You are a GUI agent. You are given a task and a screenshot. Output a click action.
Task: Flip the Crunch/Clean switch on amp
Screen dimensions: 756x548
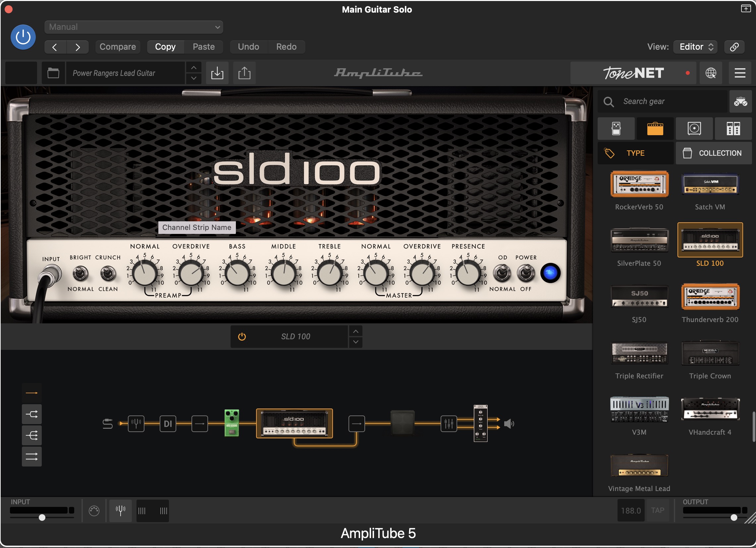[108, 274]
